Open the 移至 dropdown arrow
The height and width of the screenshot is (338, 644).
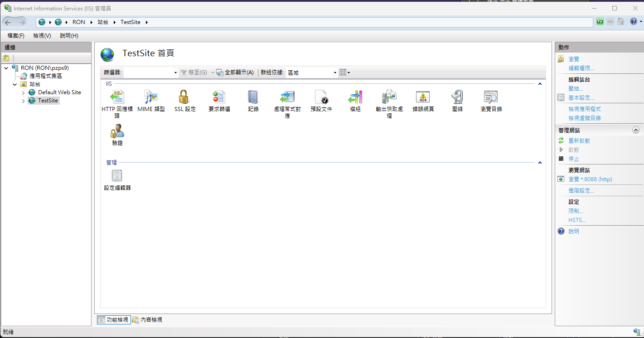click(213, 72)
